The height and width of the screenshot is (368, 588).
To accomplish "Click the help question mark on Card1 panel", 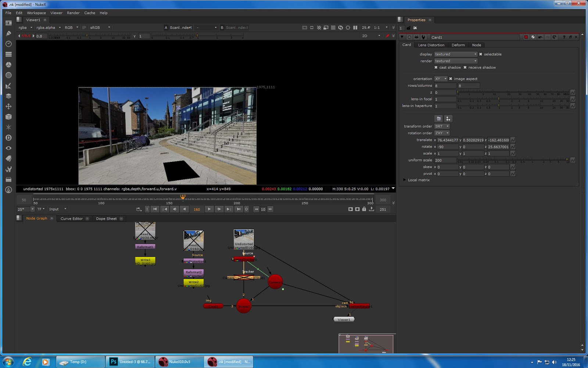I will point(564,37).
